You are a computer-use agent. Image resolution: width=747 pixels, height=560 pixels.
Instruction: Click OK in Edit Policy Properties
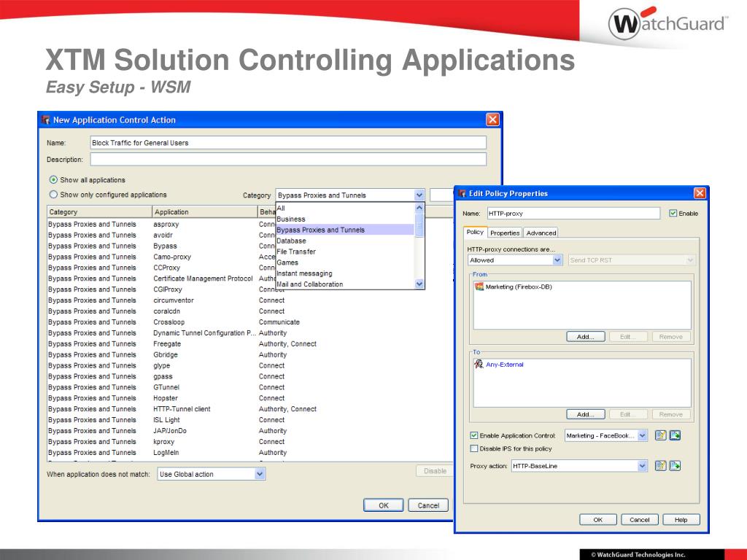(x=598, y=519)
